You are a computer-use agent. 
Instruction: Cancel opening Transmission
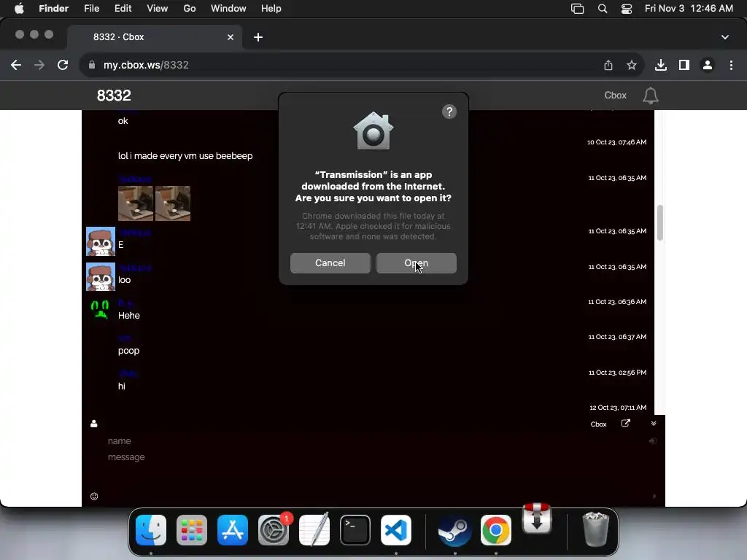click(330, 263)
